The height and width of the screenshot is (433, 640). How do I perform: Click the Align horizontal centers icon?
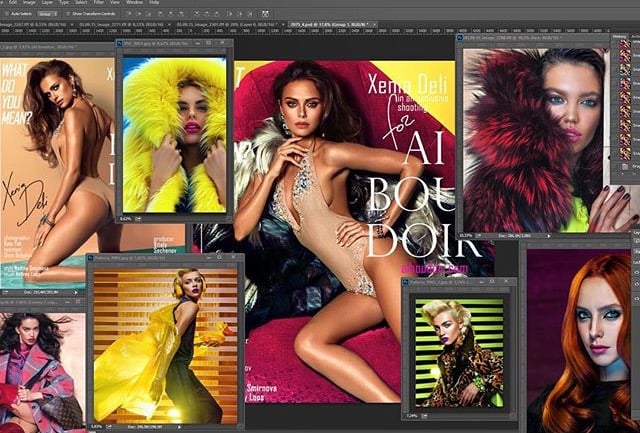(170, 14)
